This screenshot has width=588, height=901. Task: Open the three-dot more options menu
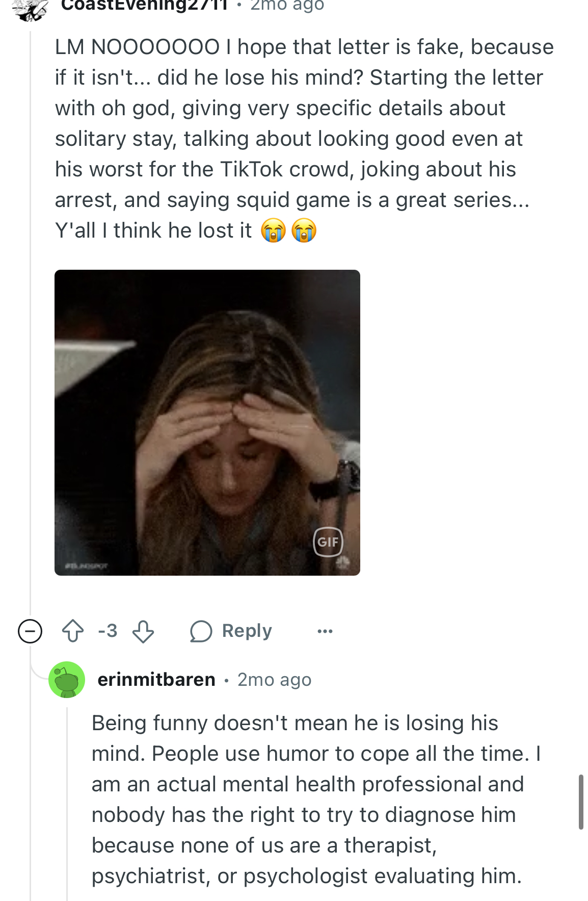coord(325,631)
